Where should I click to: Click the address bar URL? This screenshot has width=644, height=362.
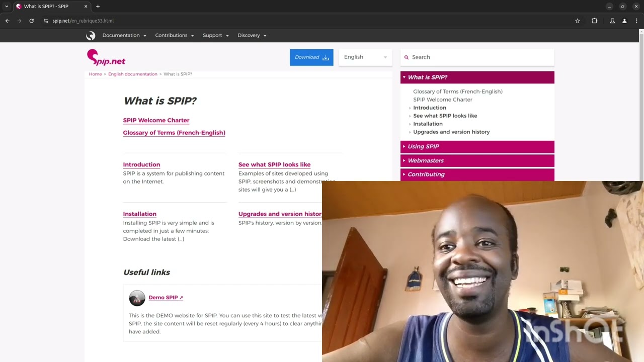[x=83, y=21]
